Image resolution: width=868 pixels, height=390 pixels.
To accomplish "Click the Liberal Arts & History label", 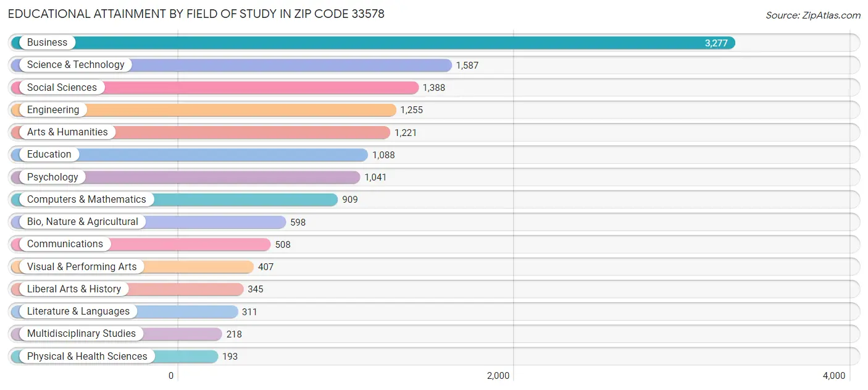I will tap(74, 289).
